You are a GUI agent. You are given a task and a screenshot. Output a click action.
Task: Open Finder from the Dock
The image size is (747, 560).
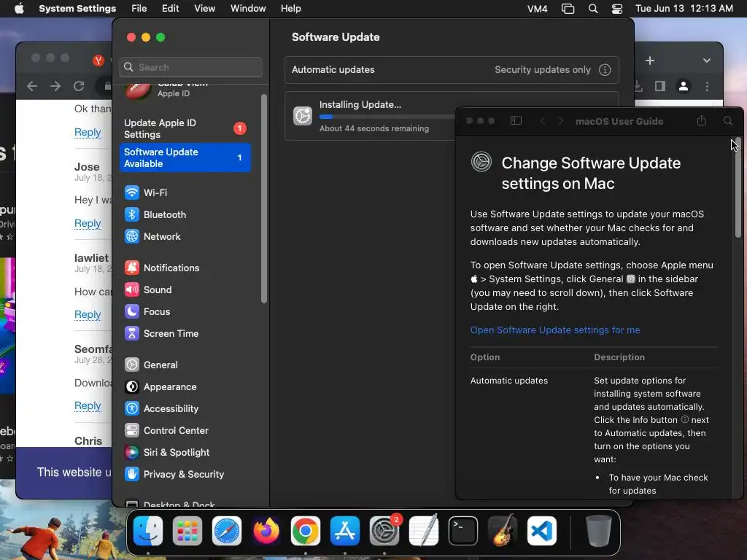tap(148, 531)
